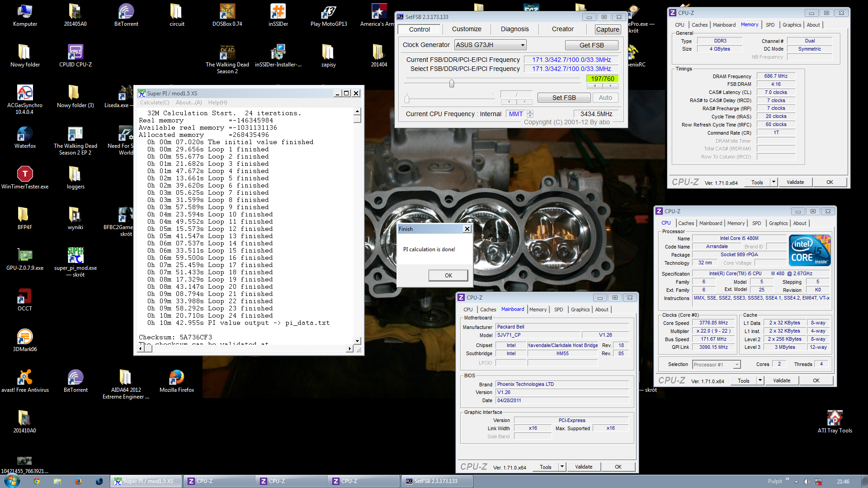Expand Tools dropdown arrow in CPU-Z Memory window

click(774, 182)
